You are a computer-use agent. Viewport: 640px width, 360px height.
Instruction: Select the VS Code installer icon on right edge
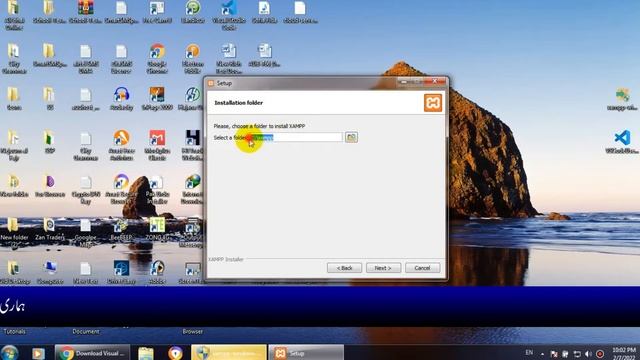pyautogui.click(x=622, y=142)
